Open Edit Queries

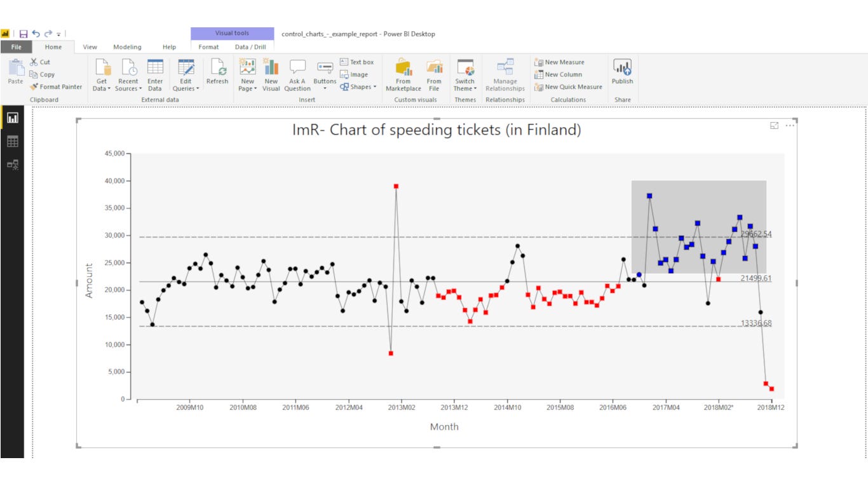coord(186,74)
